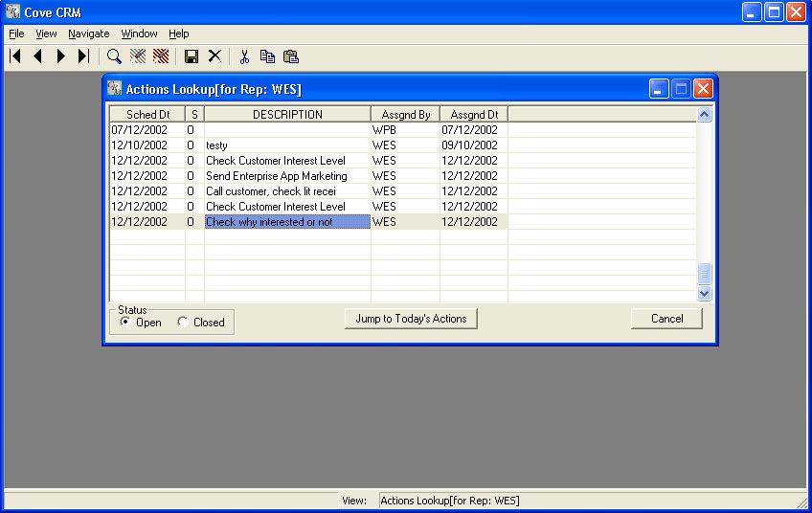Click scroll down arrow in actions list
Screen dimensions: 812x513
pyautogui.click(x=705, y=294)
